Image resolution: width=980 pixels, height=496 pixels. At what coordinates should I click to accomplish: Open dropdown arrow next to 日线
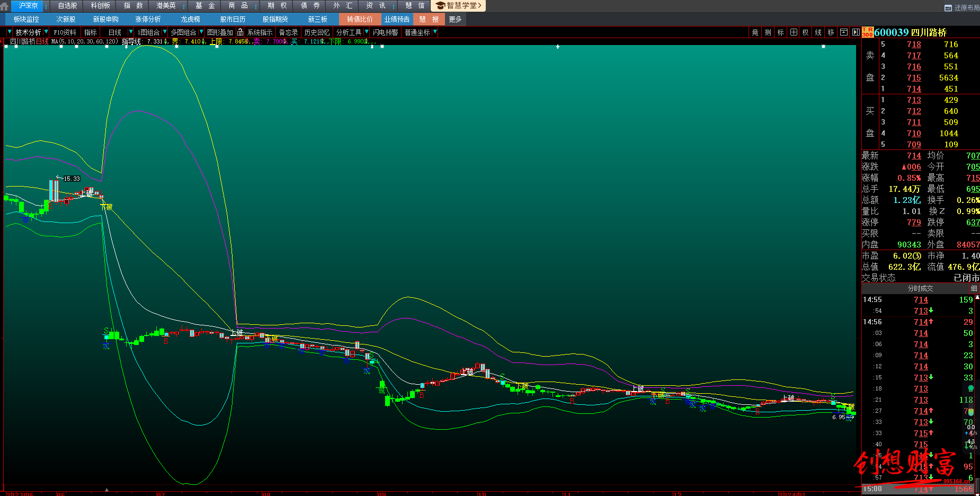[x=130, y=32]
